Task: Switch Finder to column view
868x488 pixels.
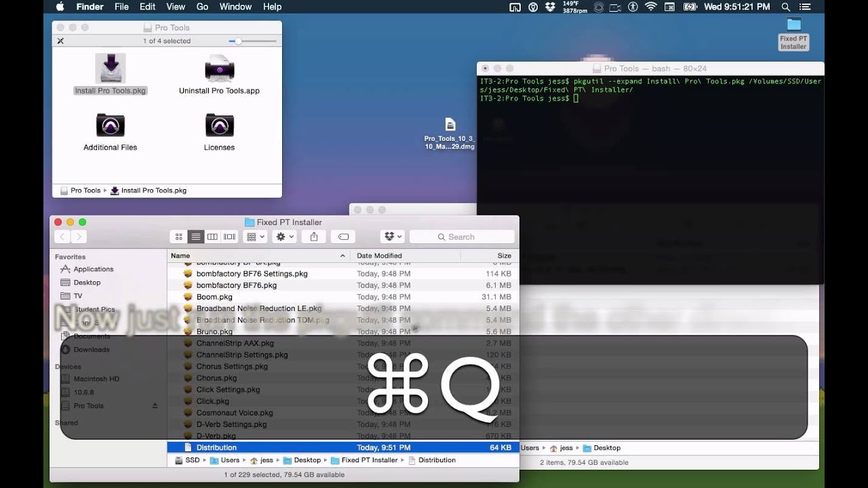Action: coord(212,237)
